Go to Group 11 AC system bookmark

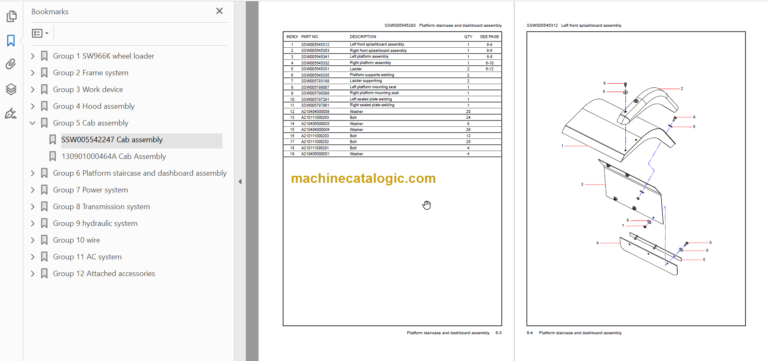pyautogui.click(x=87, y=257)
